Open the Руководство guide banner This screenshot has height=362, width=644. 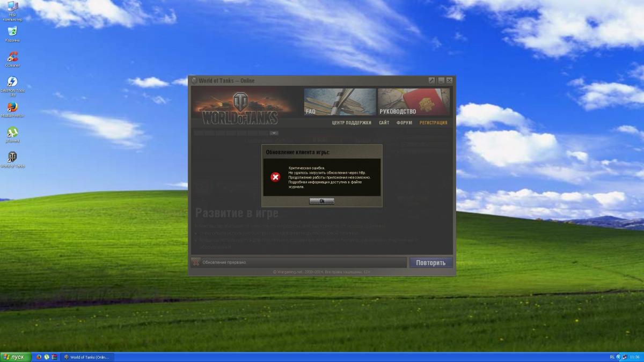[414, 102]
